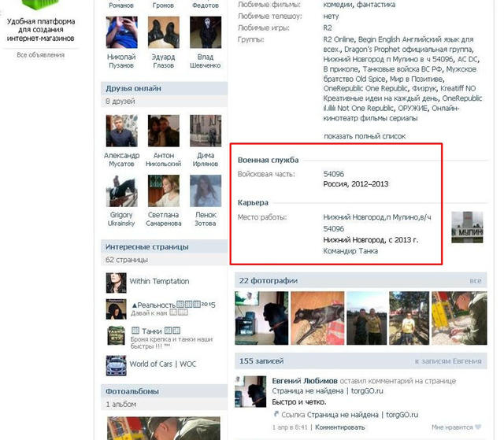Open Grigory Ukrainsky's horse avatar
Viewport: 504px width, 440px height.
coord(122,190)
